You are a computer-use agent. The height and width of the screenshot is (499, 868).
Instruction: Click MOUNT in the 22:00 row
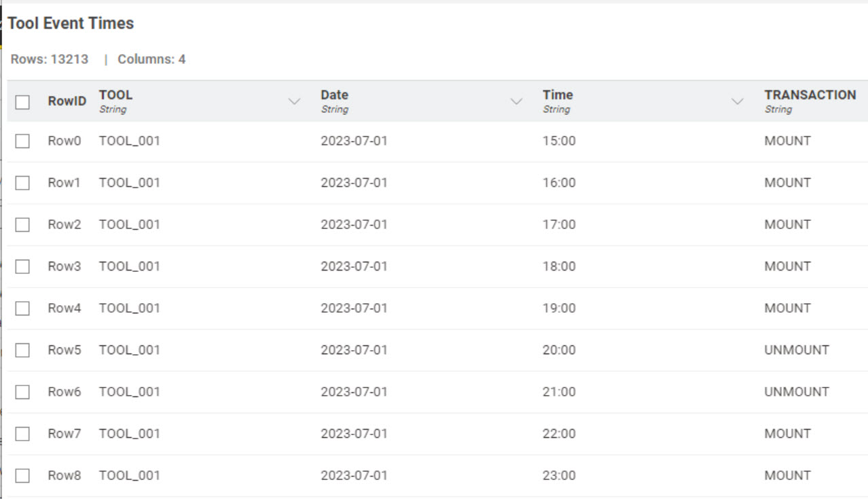[787, 434]
